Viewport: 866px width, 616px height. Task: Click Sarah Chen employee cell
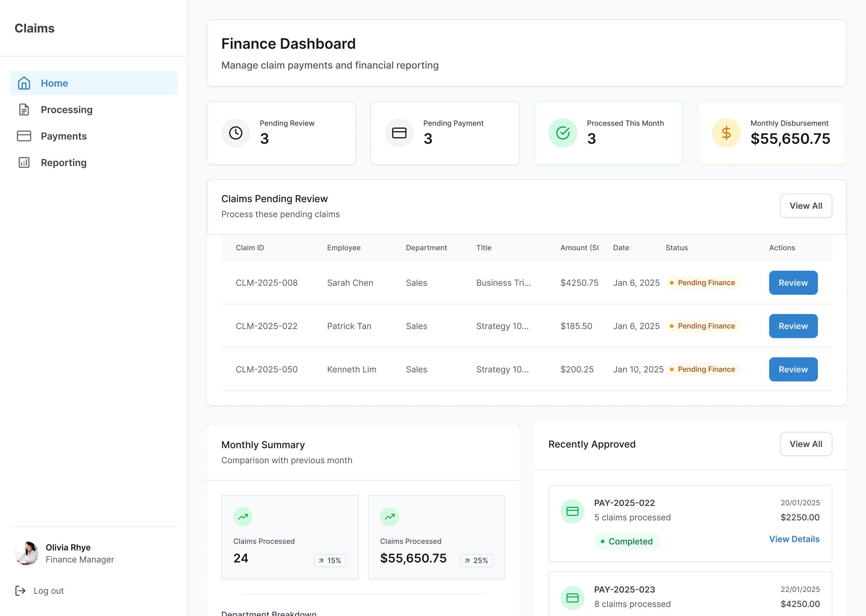pos(350,283)
